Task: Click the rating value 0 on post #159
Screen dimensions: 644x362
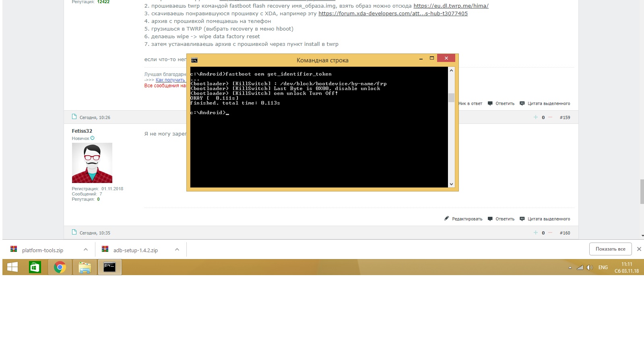Action: tap(543, 117)
